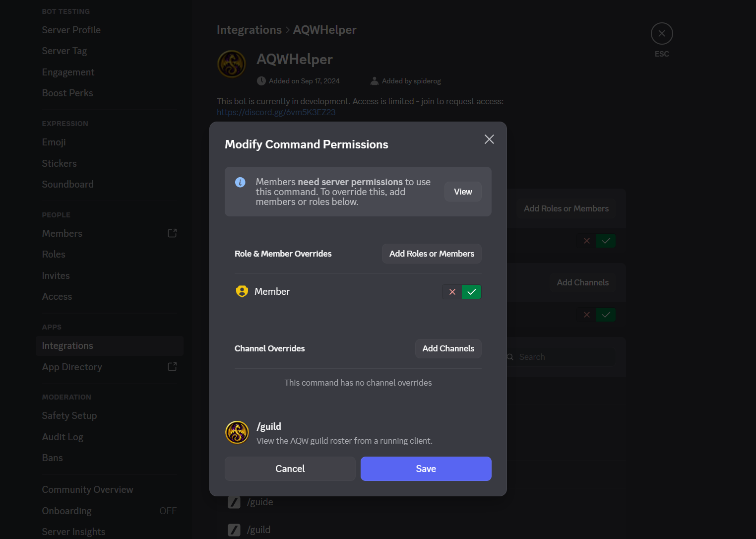Open Server Profile settings
The image size is (756, 539).
point(110,30)
